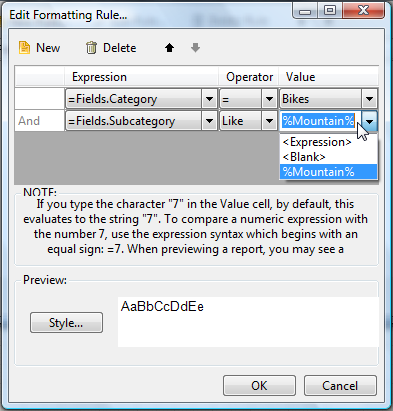
Task: Confirm with the OK button
Action: coord(259,386)
